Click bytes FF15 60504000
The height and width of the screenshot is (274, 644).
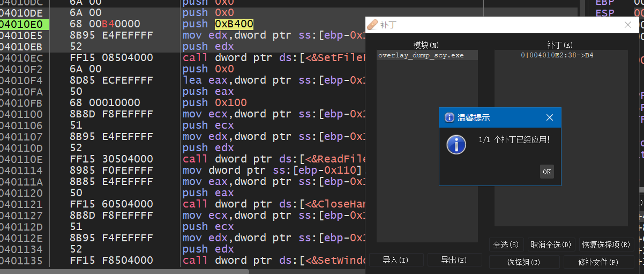[x=111, y=204]
